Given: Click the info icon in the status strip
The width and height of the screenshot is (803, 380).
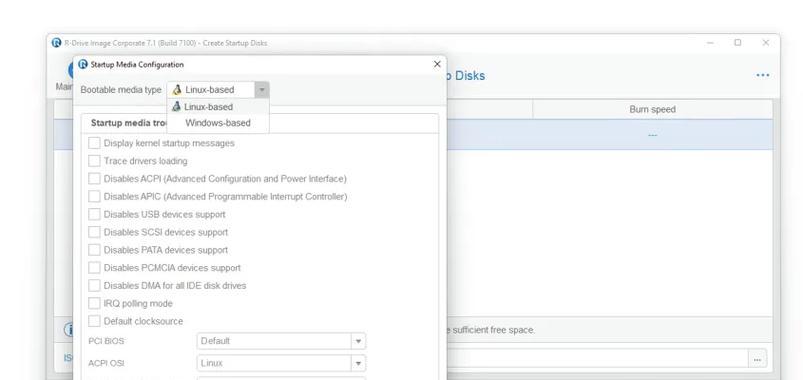Looking at the screenshot, I should [69, 329].
